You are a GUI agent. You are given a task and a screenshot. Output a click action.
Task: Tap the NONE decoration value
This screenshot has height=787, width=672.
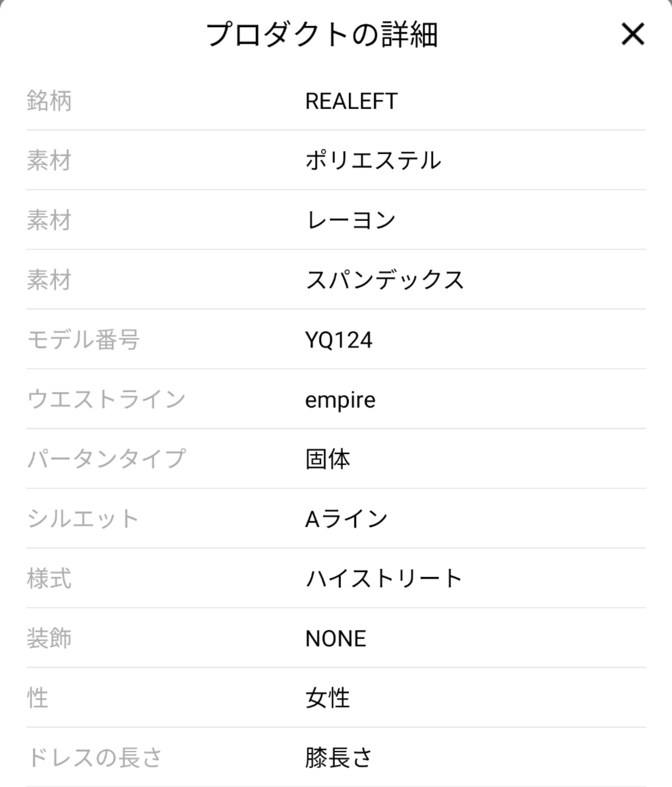point(336,639)
